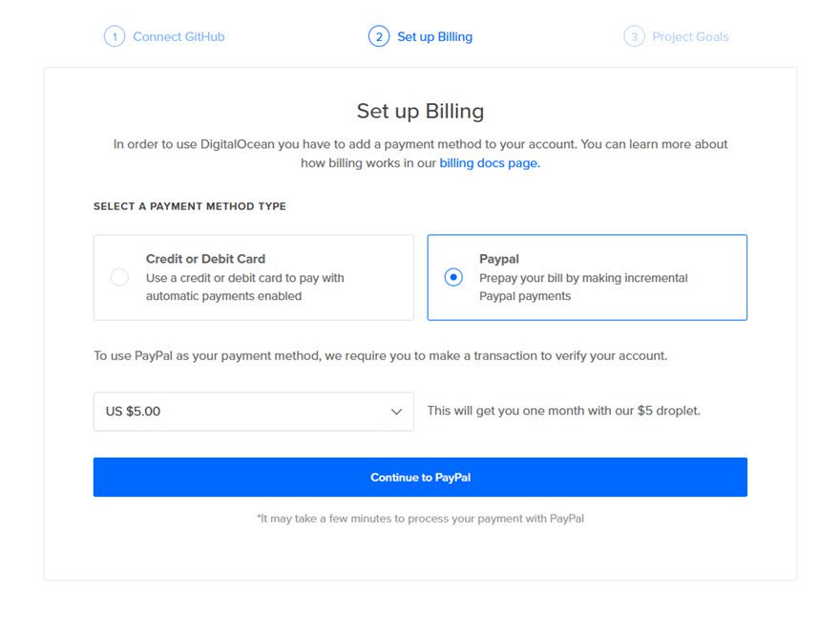Go to the Connect GitHub step
This screenshot has width=840, height=619.
coord(178,37)
